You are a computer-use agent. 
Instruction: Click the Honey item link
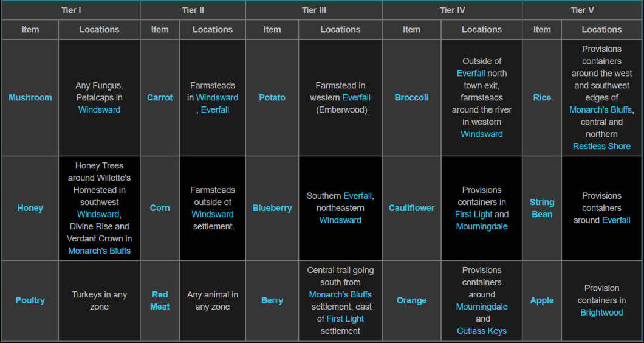coord(30,208)
